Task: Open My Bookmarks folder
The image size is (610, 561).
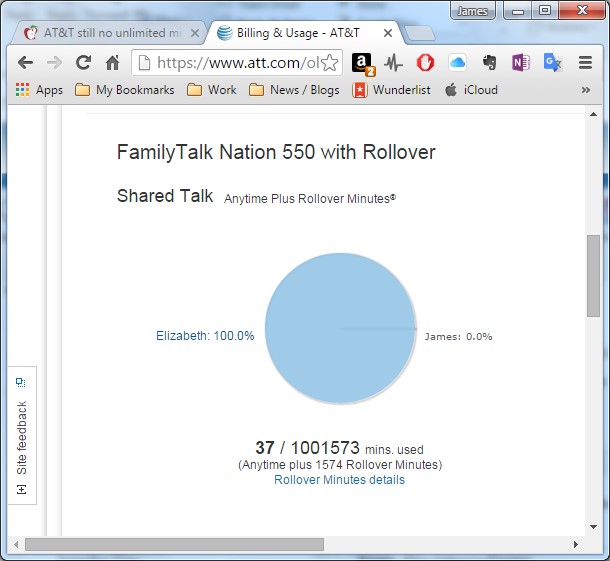Action: 124,90
